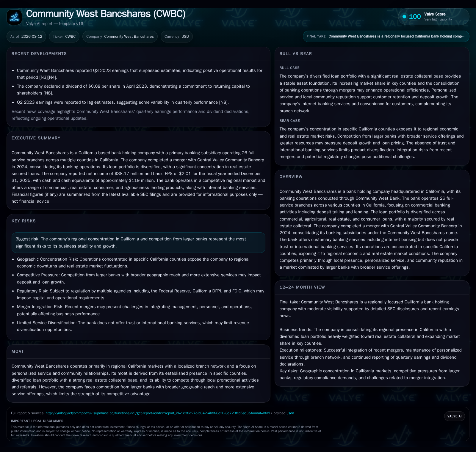Click the KEY RISKS section heading
Screen dimensions: 476x452
tap(24, 221)
